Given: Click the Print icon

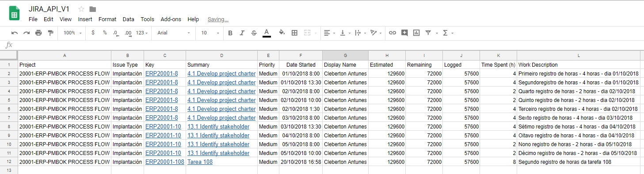Looking at the screenshot, I should coord(38,33).
